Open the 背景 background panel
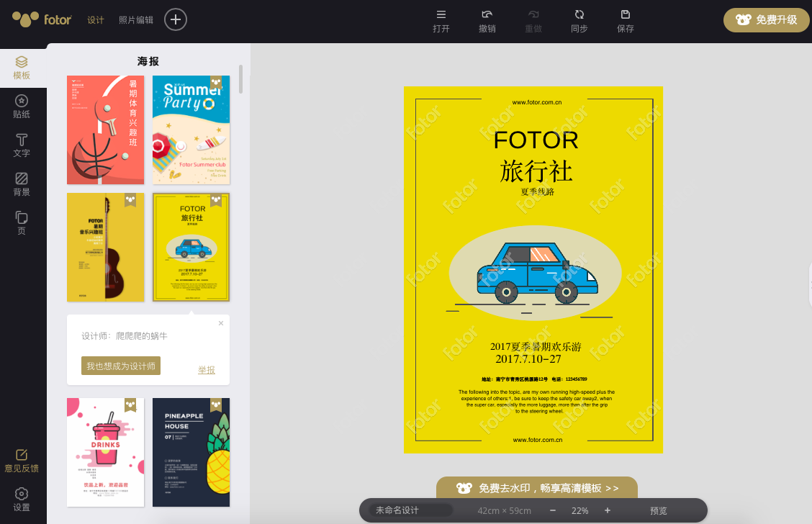 pos(22,185)
